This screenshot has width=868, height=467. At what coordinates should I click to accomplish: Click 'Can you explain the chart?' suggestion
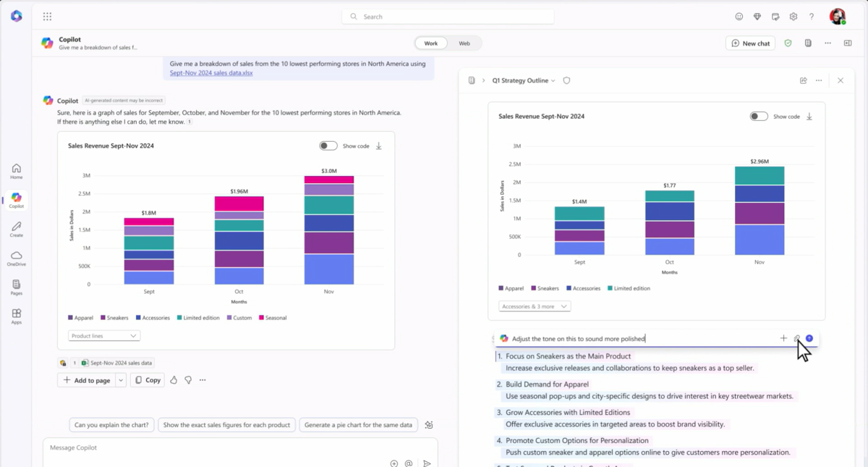tap(111, 425)
